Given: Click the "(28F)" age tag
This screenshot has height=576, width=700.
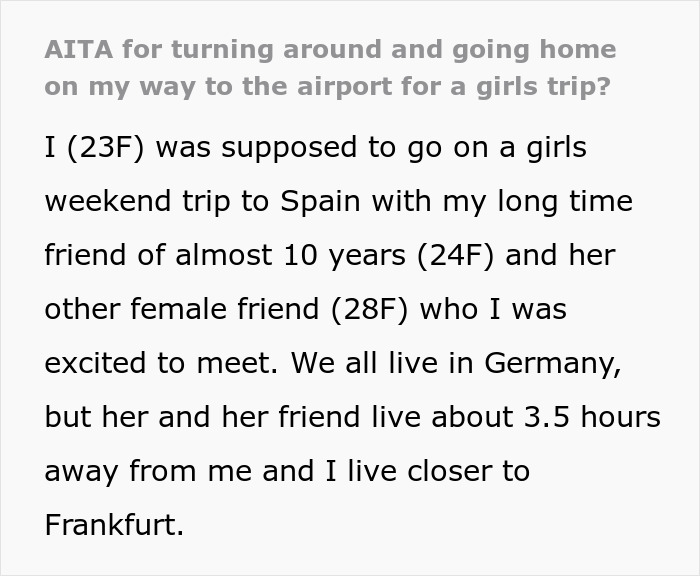Looking at the screenshot, I should click(370, 309).
